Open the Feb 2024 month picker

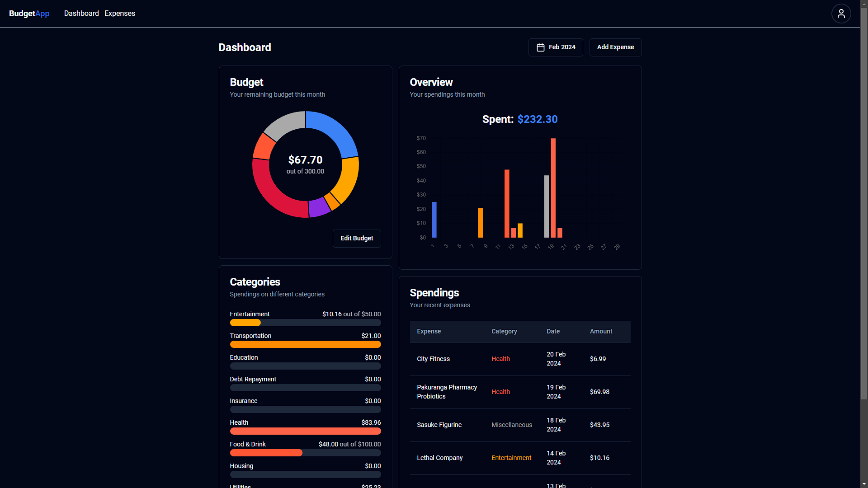point(556,47)
